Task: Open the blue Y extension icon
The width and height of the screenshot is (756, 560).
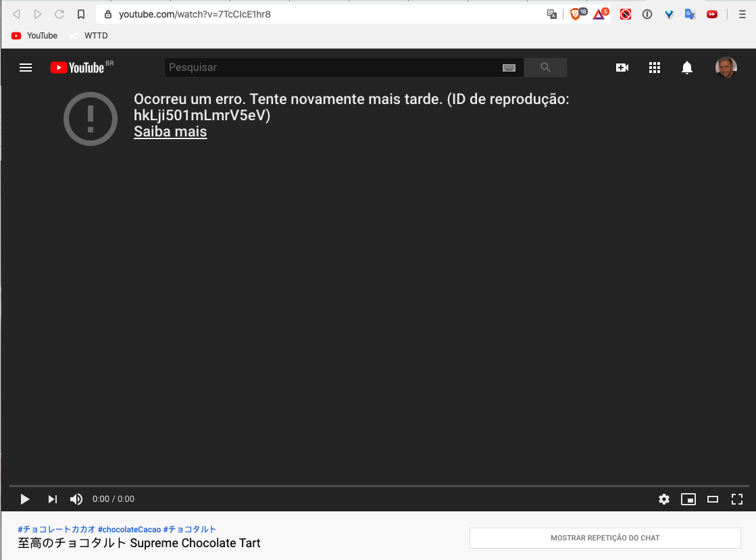Action: point(669,14)
